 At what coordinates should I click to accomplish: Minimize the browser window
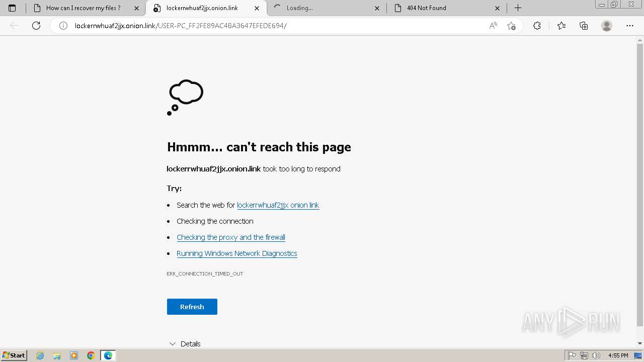click(602, 5)
